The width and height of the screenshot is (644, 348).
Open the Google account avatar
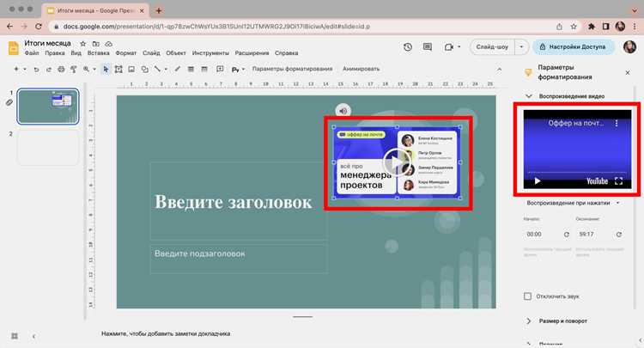629,47
